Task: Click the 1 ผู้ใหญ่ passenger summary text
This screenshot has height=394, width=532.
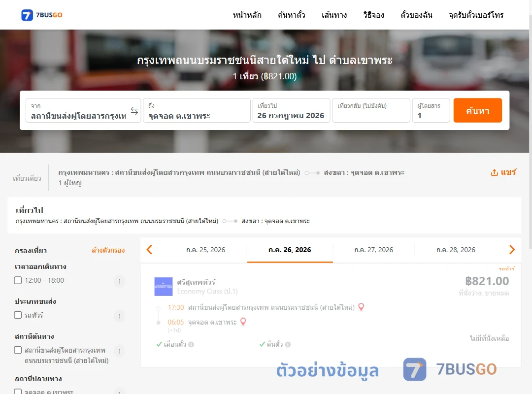Action: tap(70, 183)
